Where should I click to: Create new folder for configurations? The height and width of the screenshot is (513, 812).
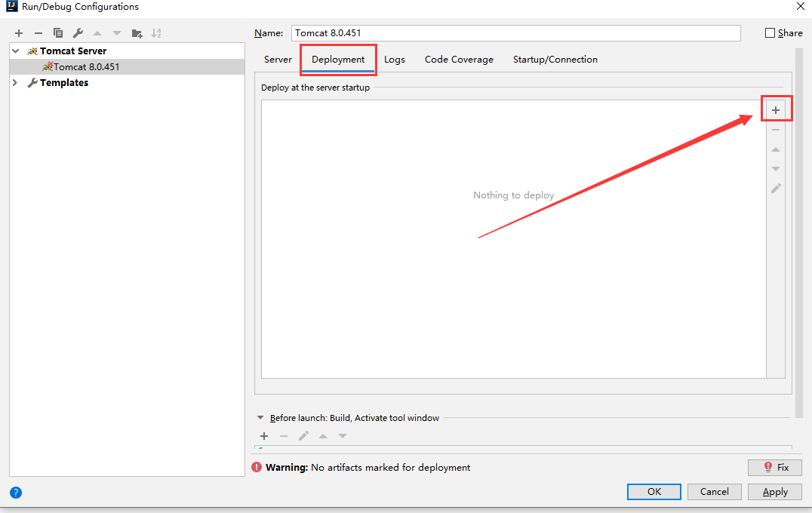coord(137,34)
